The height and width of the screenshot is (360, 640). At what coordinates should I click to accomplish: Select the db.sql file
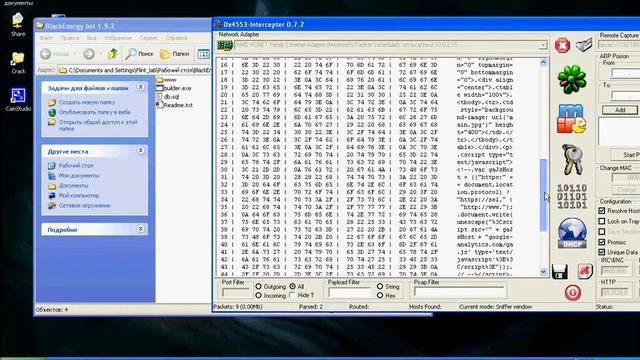[x=168, y=97]
